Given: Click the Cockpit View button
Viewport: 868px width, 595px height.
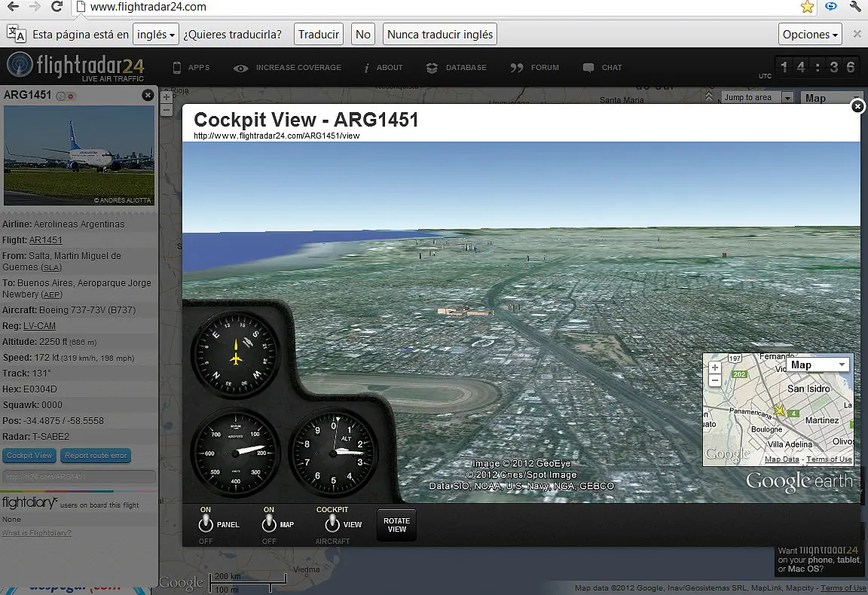Looking at the screenshot, I should 29,456.
